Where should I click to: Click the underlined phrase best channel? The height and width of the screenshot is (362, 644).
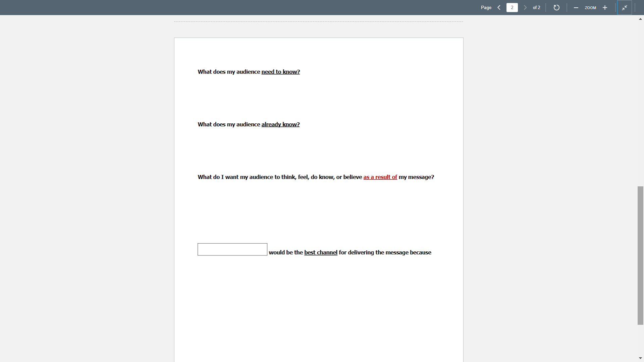point(320,252)
